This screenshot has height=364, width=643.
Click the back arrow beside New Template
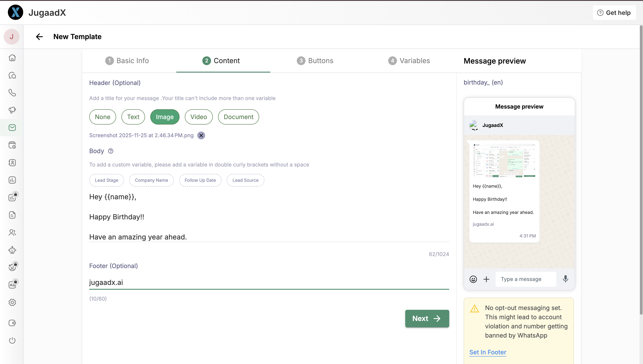pos(39,37)
